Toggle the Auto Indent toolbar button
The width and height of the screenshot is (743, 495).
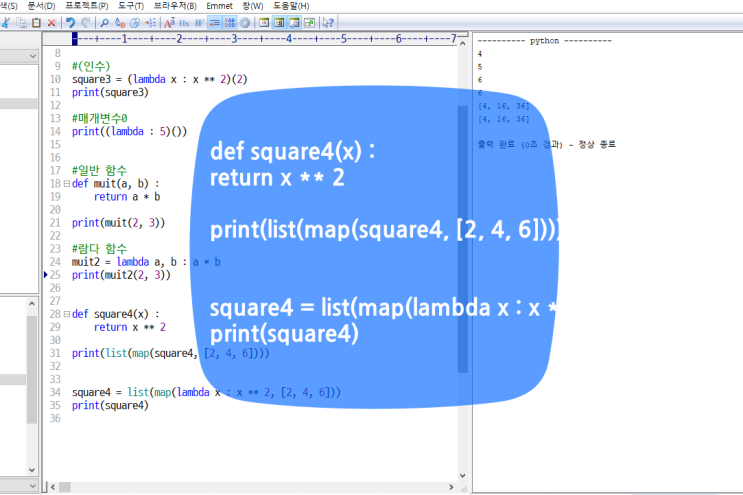pos(215,22)
